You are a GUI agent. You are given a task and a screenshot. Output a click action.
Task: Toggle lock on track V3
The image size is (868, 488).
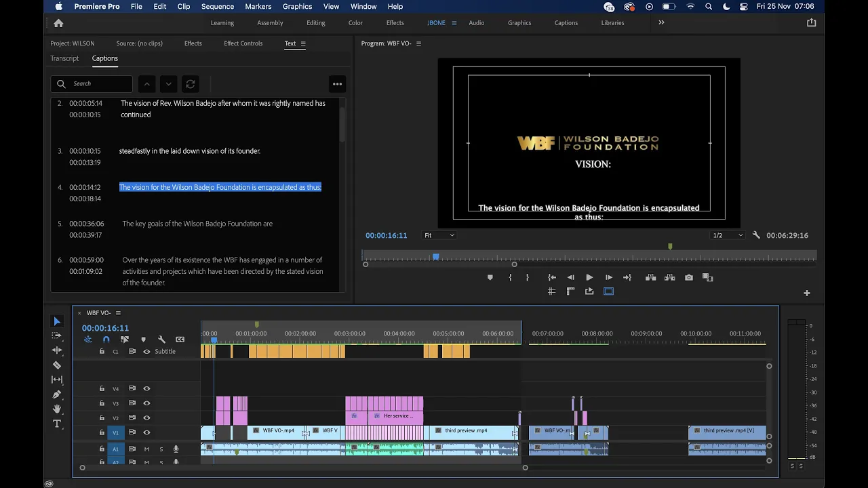[x=102, y=403]
